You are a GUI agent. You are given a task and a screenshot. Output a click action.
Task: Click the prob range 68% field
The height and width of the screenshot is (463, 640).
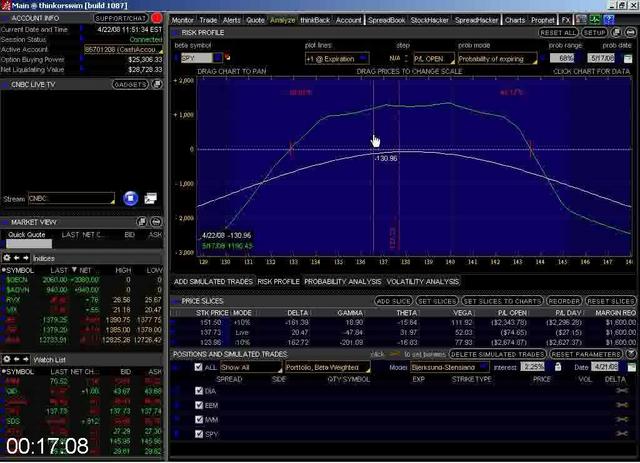pyautogui.click(x=562, y=58)
